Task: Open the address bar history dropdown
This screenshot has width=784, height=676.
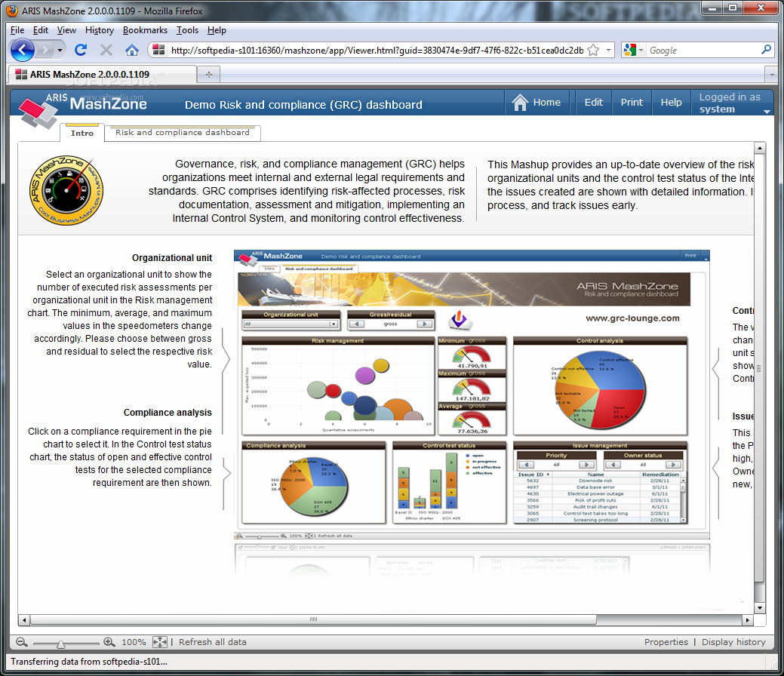Action: point(608,50)
